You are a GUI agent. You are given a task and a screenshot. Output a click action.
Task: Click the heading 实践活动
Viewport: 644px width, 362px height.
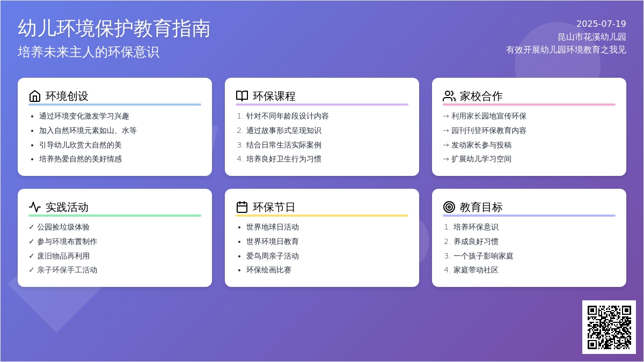(x=67, y=207)
